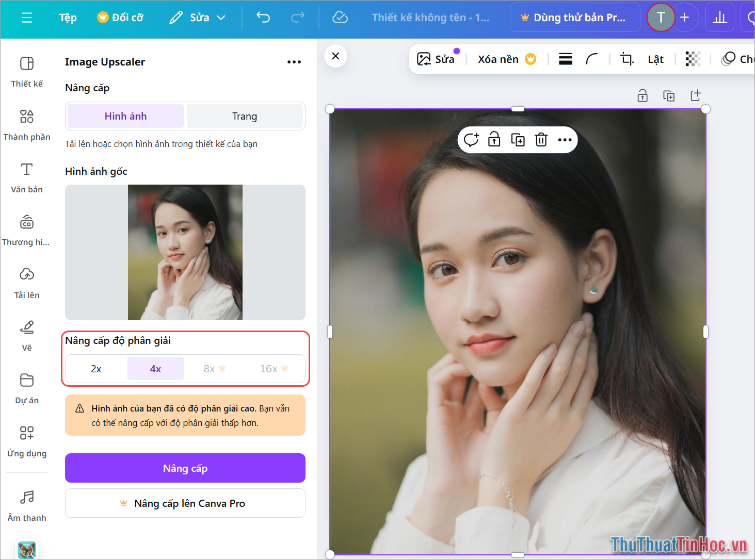Duplicate page icon above canvas
Viewport: 755px width, 560px height.
click(669, 95)
